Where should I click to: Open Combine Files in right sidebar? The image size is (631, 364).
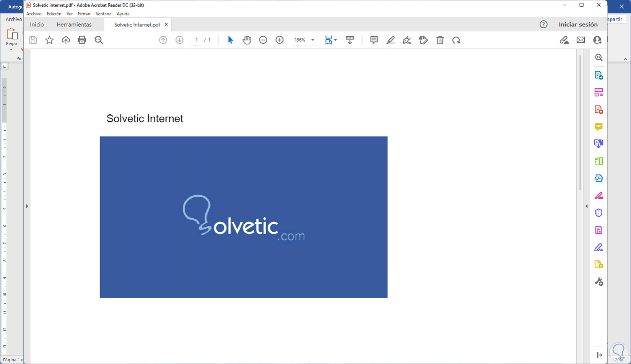click(599, 144)
